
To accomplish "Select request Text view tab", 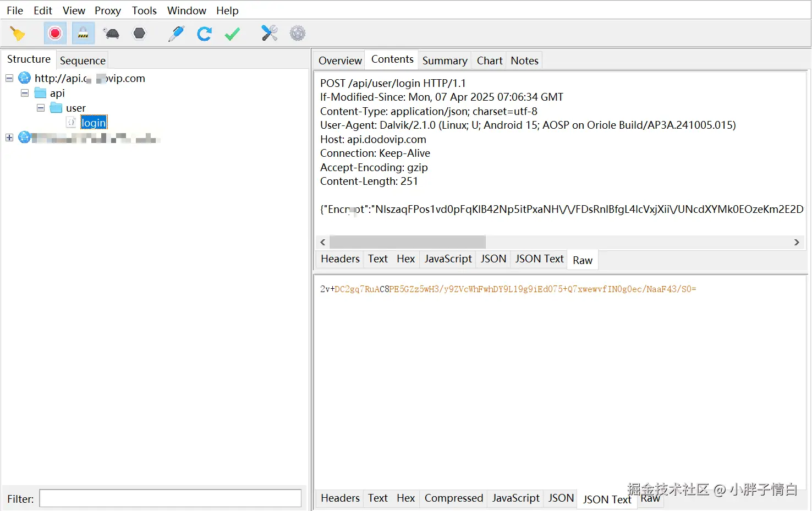I will [378, 259].
